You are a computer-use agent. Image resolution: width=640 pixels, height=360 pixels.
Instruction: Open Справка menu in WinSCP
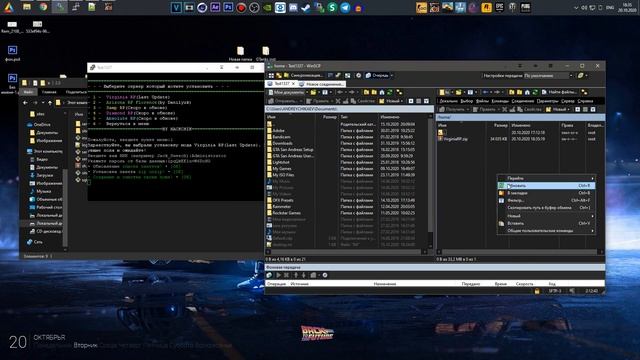pyautogui.click(x=585, y=101)
